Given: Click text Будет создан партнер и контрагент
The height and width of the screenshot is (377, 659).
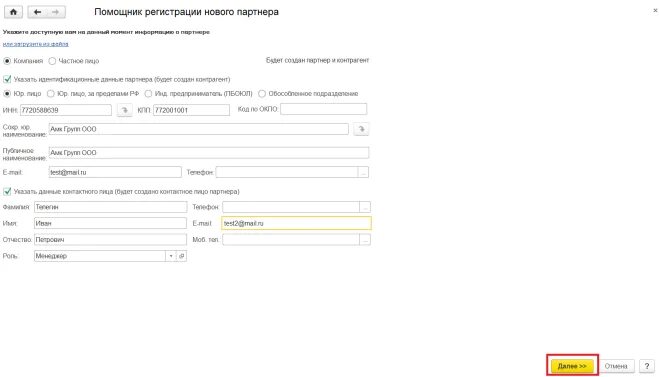Looking at the screenshot, I should pyautogui.click(x=317, y=60).
